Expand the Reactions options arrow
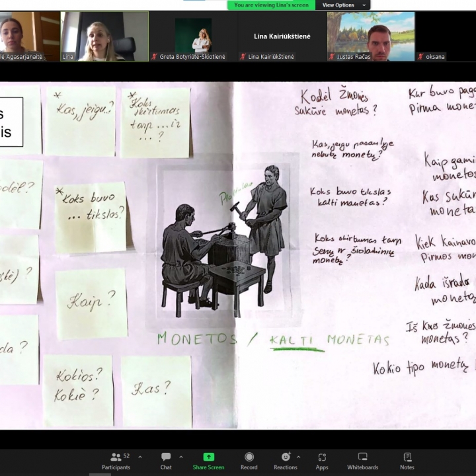This screenshot has height=476, width=476. click(298, 457)
